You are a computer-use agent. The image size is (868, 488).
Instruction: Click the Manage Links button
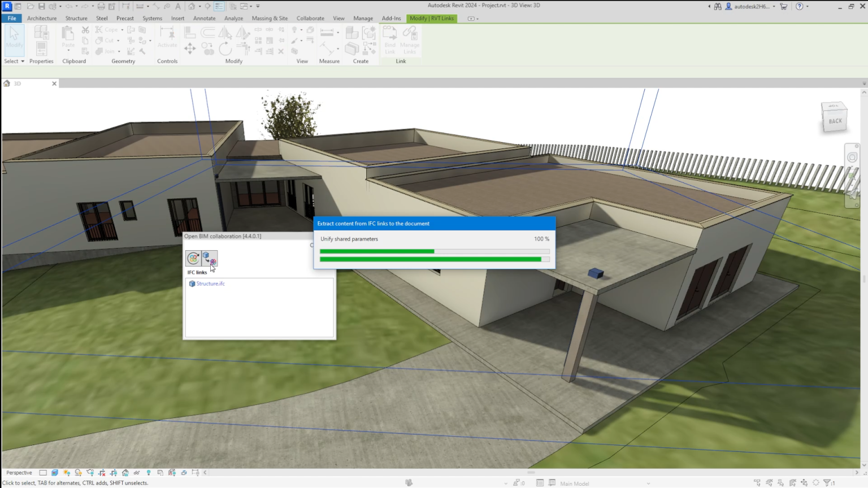410,40
